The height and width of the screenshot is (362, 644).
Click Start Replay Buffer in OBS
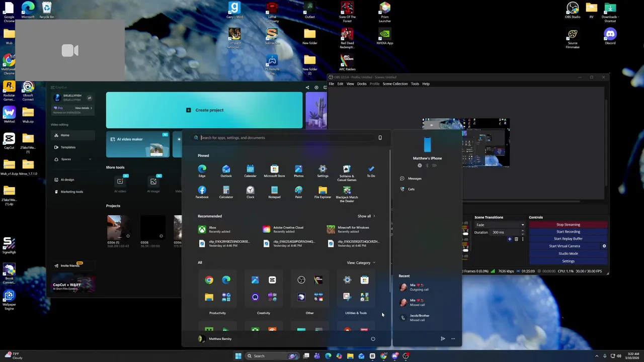tap(568, 239)
